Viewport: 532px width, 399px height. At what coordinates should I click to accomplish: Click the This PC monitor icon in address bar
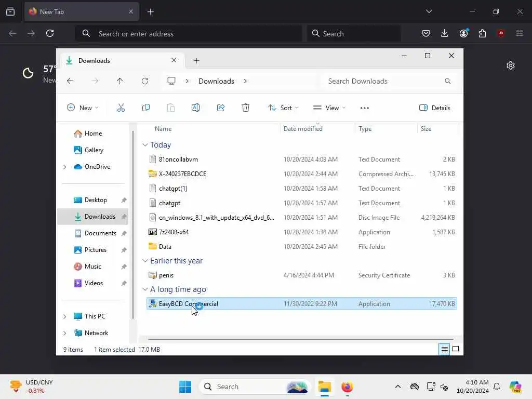pos(171,81)
